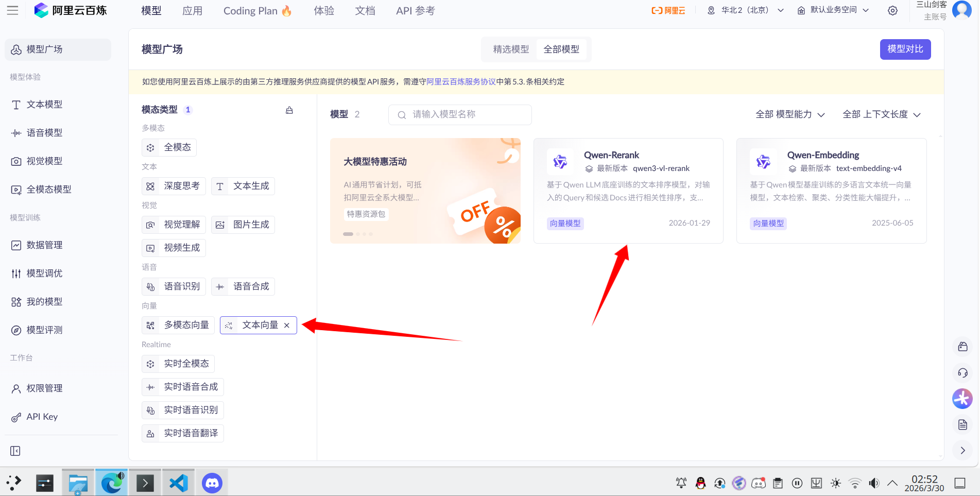Expand the right floating toolbar chevron
Image resolution: width=980 pixels, height=496 pixels.
(x=962, y=450)
